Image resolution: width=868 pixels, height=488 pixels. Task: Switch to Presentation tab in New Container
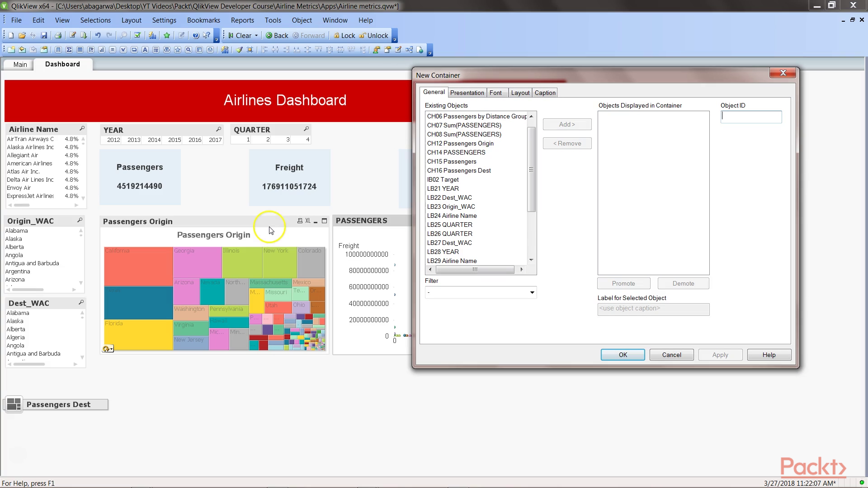[467, 93]
